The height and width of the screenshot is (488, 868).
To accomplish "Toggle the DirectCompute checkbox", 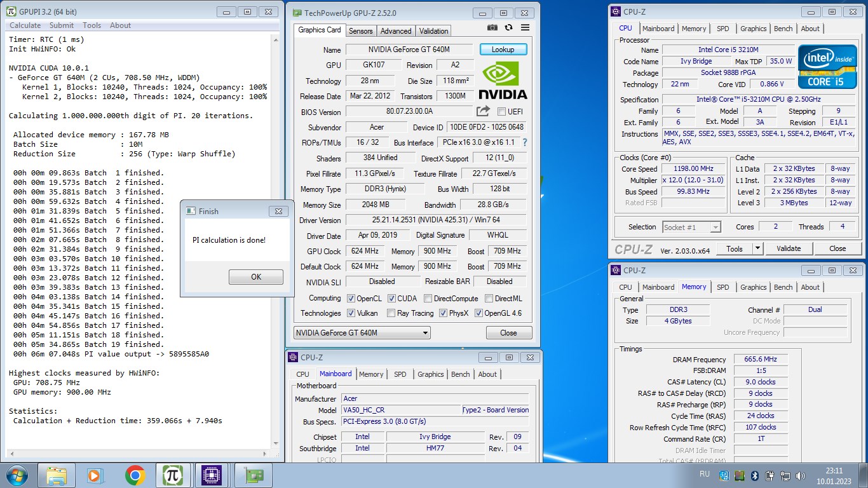I will pos(428,298).
